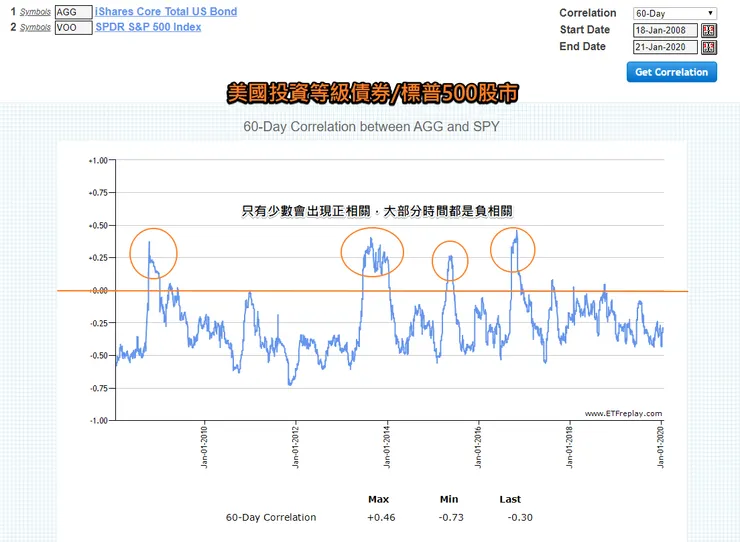Click the -0.25 y-axis label

coord(99,323)
